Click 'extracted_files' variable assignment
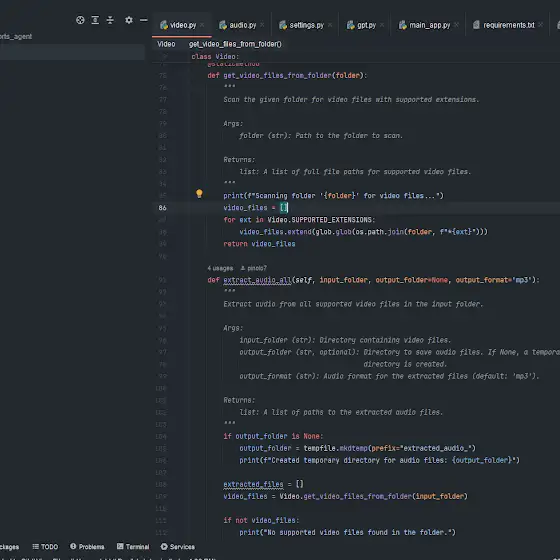560x560 pixels. click(x=253, y=484)
